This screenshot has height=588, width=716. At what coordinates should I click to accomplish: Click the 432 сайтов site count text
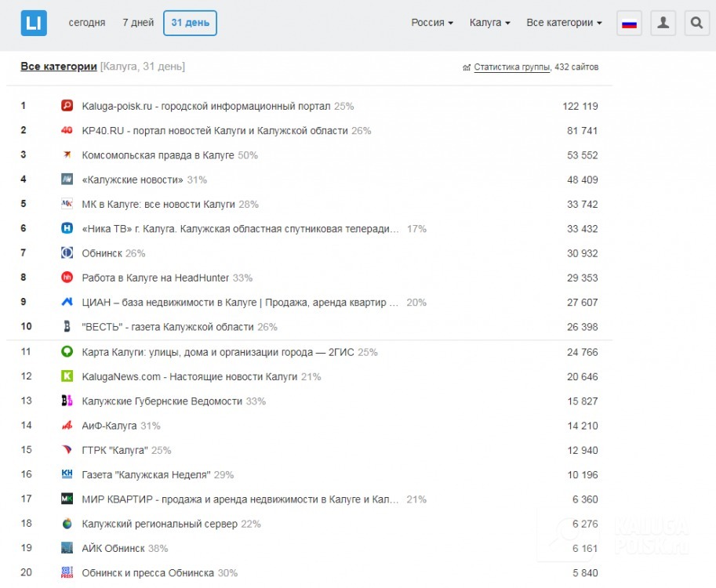[576, 67]
